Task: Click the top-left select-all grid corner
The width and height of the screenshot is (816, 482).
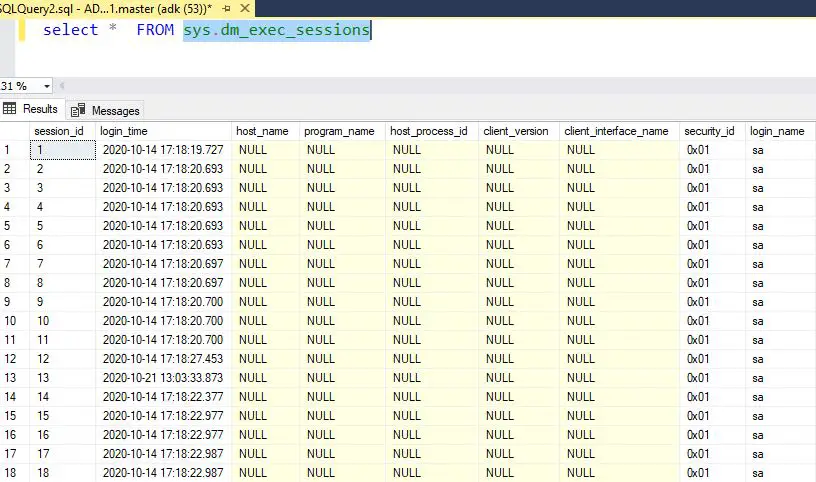Action: pyautogui.click(x=13, y=131)
